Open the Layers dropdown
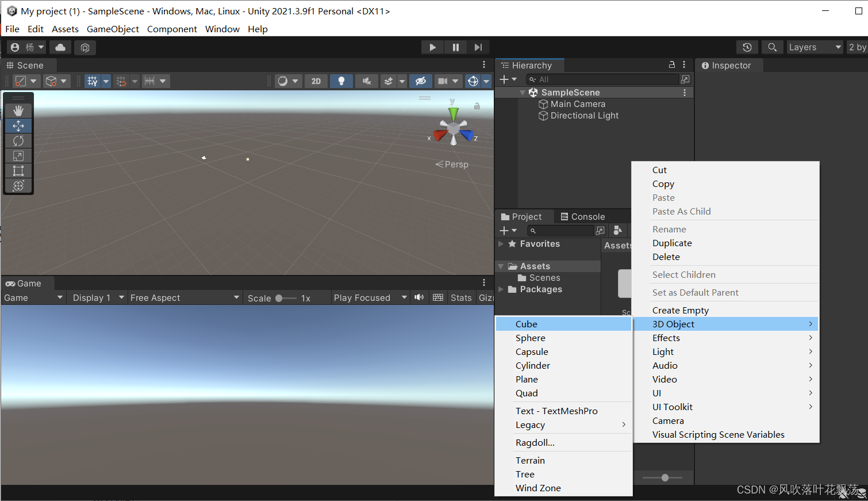The width and height of the screenshot is (868, 501). tap(815, 47)
